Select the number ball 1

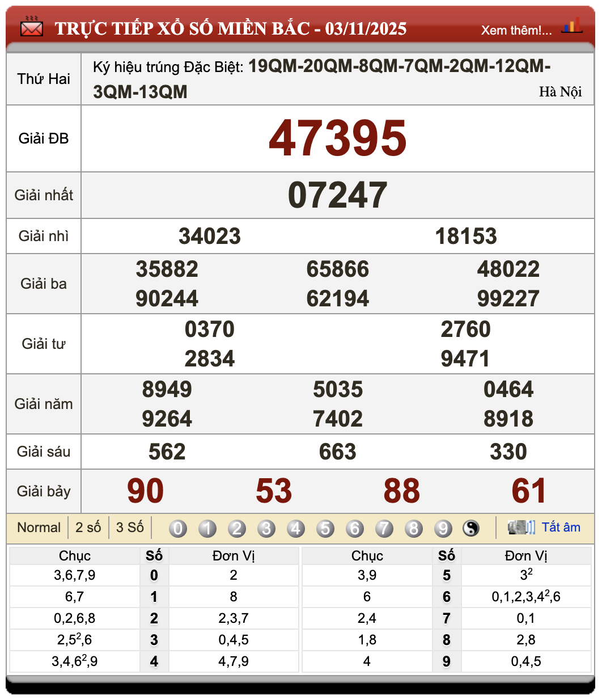tap(208, 528)
